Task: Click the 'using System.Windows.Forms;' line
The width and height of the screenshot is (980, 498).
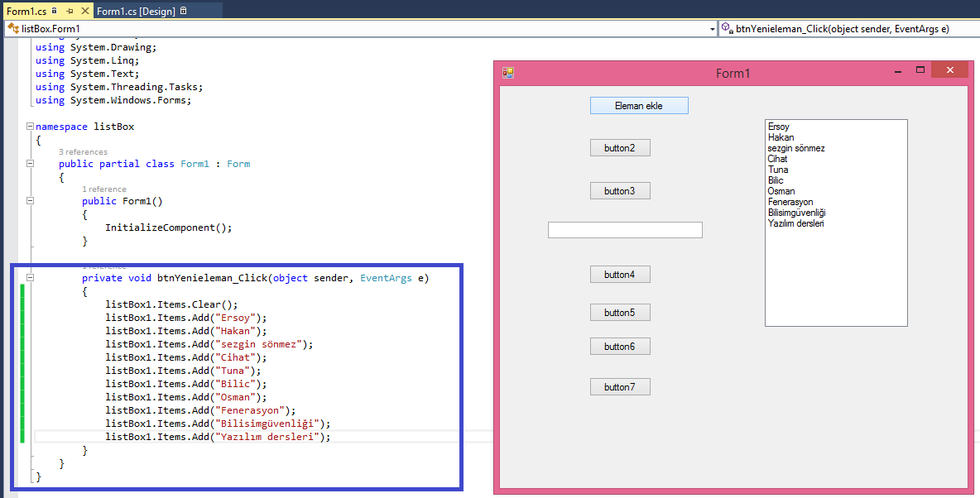Action: (113, 100)
